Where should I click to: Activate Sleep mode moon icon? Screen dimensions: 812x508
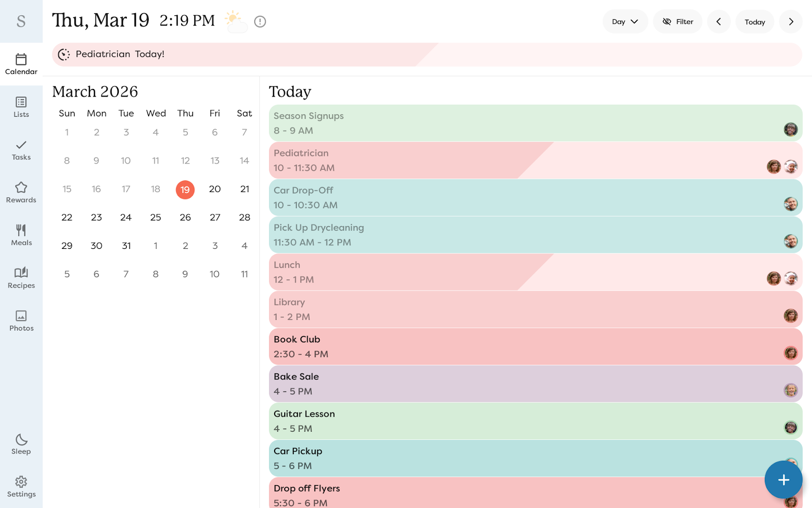[x=21, y=444]
